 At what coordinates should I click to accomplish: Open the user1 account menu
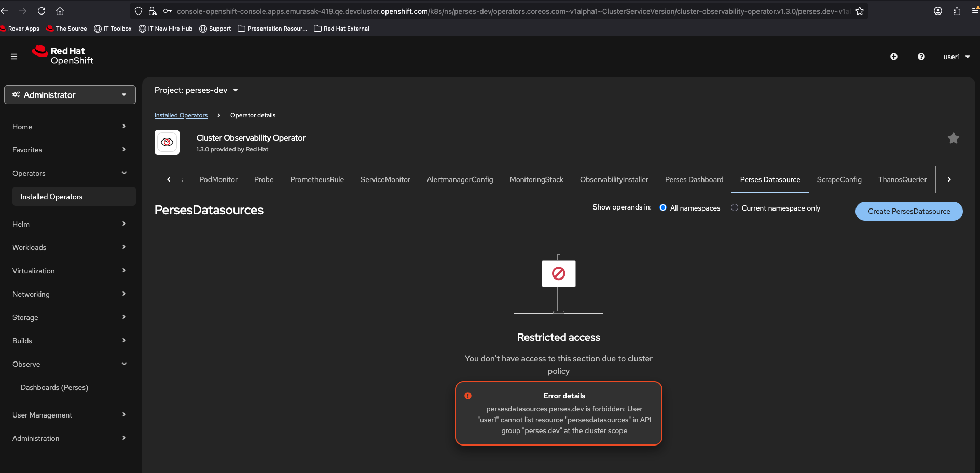(x=957, y=57)
